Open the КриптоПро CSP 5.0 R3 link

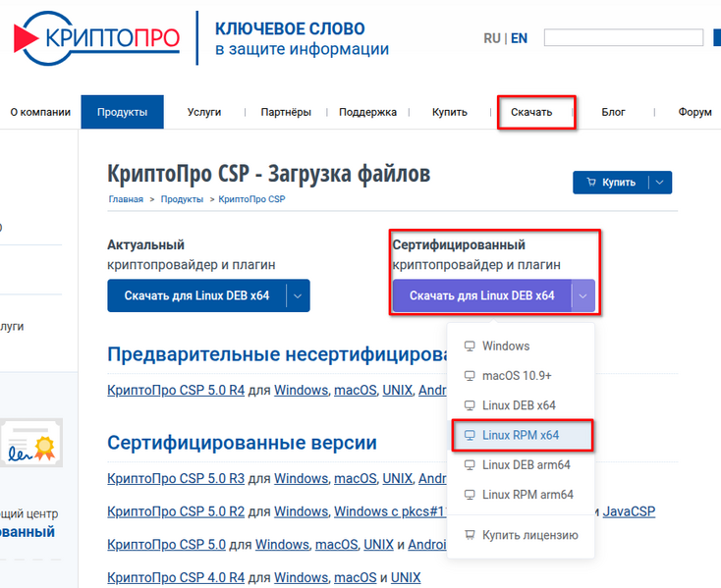176,479
